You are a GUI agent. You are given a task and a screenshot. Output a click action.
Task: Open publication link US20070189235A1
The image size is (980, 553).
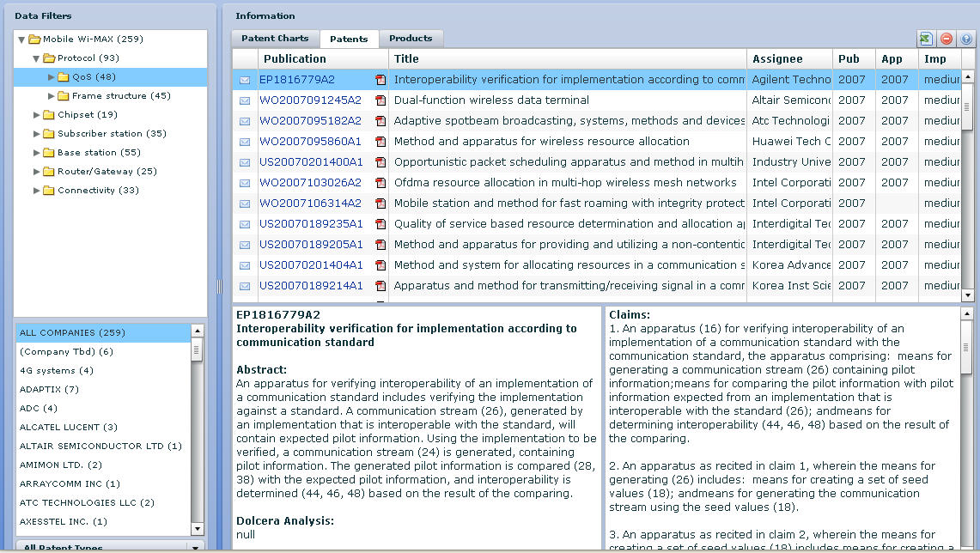coord(311,224)
